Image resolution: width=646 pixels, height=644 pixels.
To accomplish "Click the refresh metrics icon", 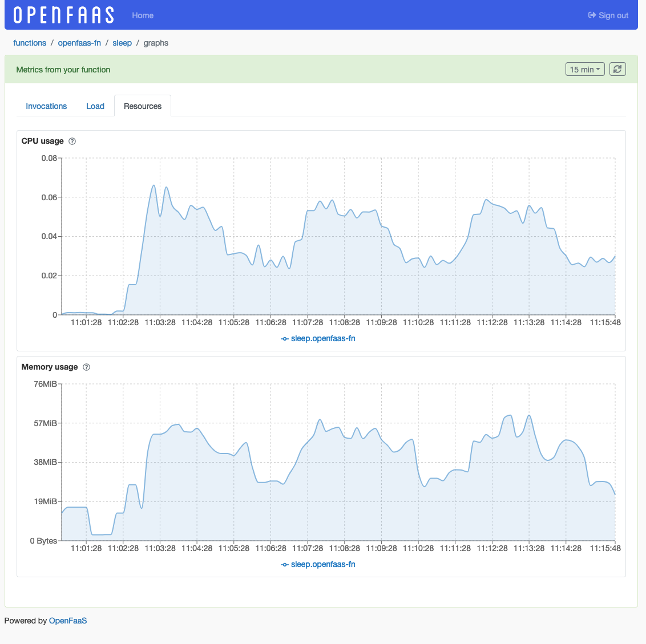I will [617, 68].
